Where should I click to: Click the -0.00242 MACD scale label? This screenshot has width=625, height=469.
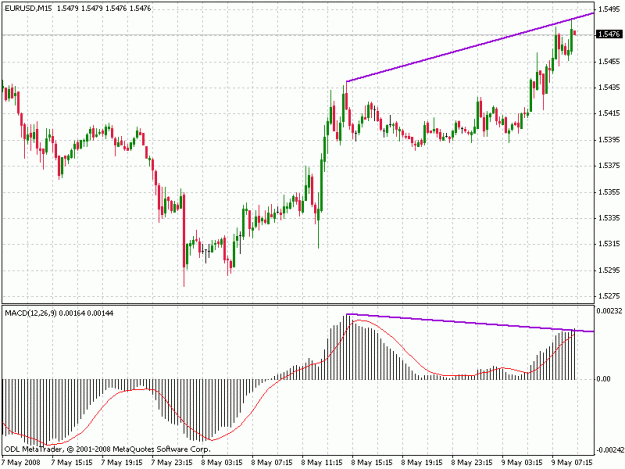(610, 450)
